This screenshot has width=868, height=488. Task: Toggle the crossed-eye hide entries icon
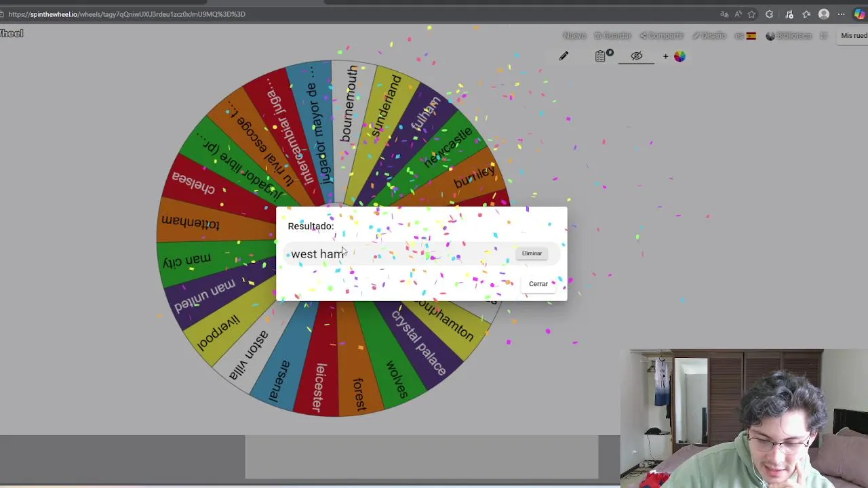pos(636,56)
